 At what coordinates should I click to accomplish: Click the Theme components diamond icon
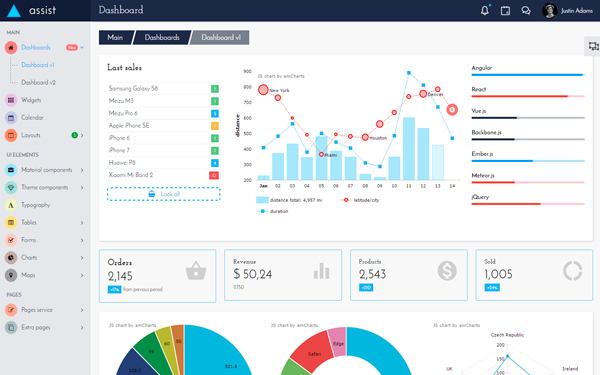point(11,188)
